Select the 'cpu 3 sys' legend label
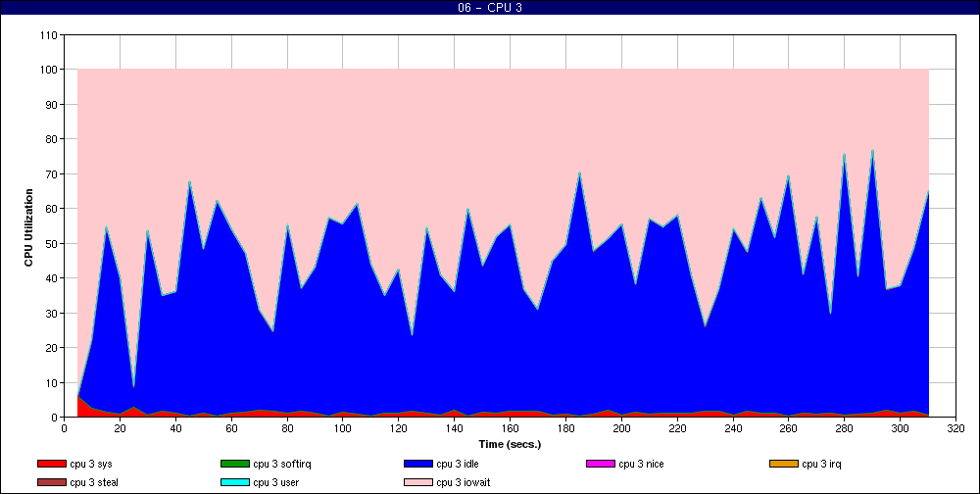This screenshot has height=494, width=980. click(91, 465)
